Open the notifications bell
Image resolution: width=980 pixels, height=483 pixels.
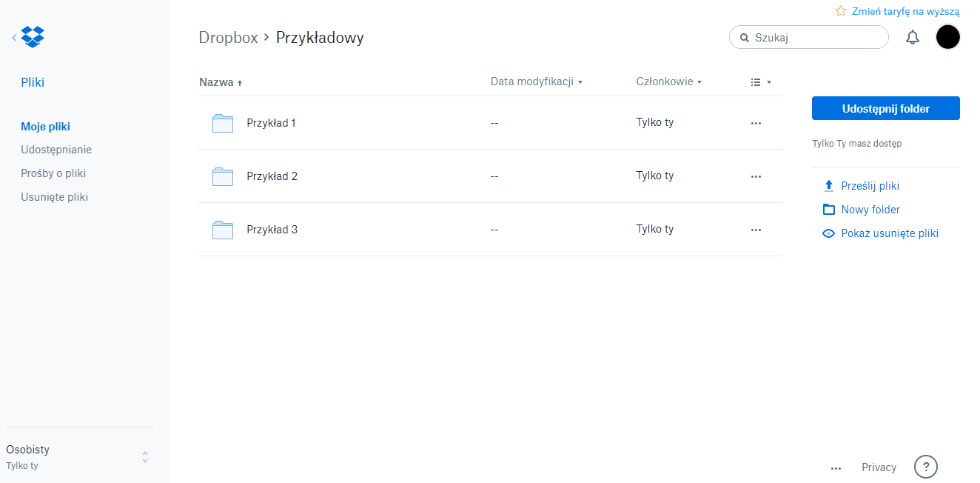pos(913,37)
